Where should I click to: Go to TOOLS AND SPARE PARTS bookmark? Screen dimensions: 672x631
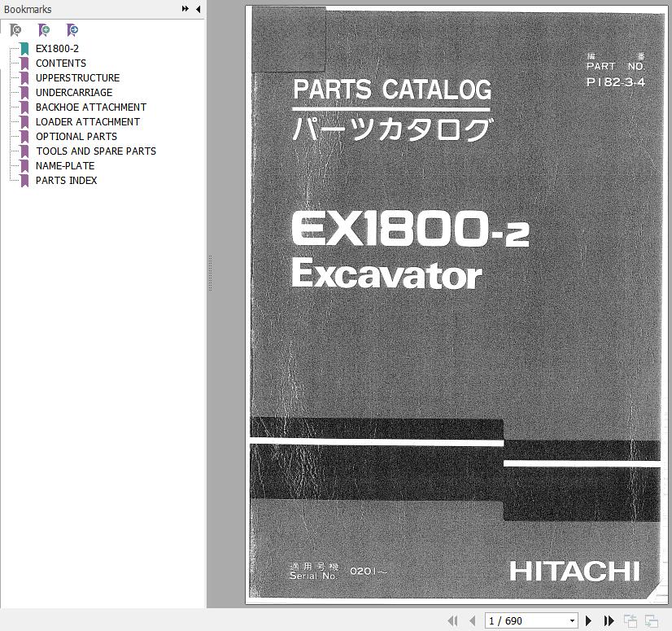click(95, 151)
